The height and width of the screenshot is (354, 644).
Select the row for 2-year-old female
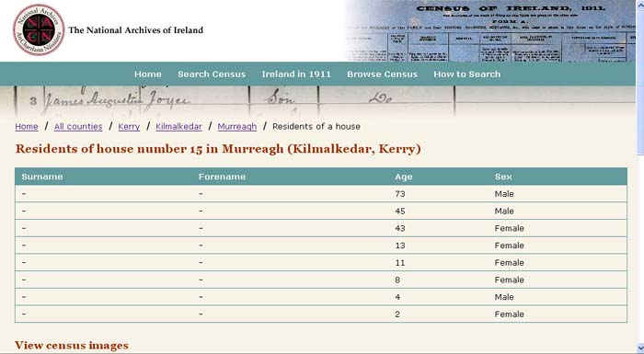coord(321,314)
